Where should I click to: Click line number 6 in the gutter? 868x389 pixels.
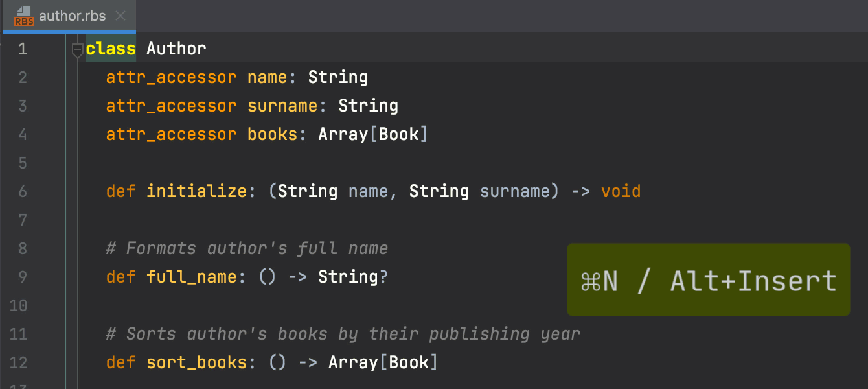click(23, 192)
